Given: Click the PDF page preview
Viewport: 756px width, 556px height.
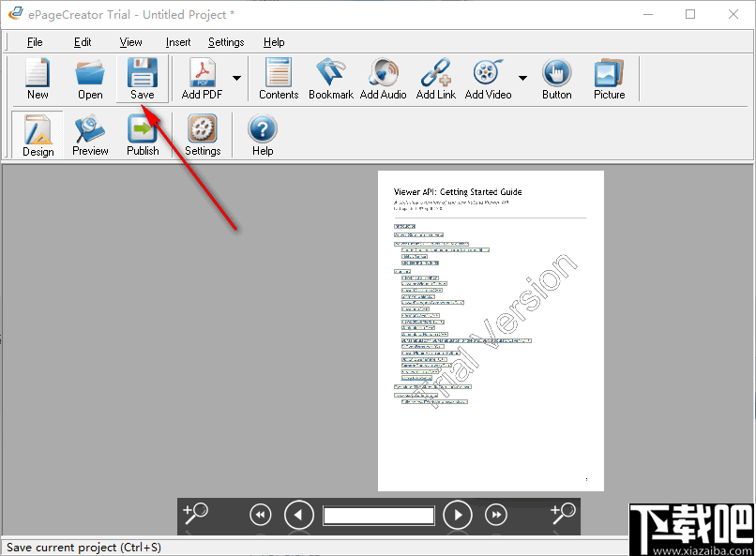Looking at the screenshot, I should pos(491,331).
